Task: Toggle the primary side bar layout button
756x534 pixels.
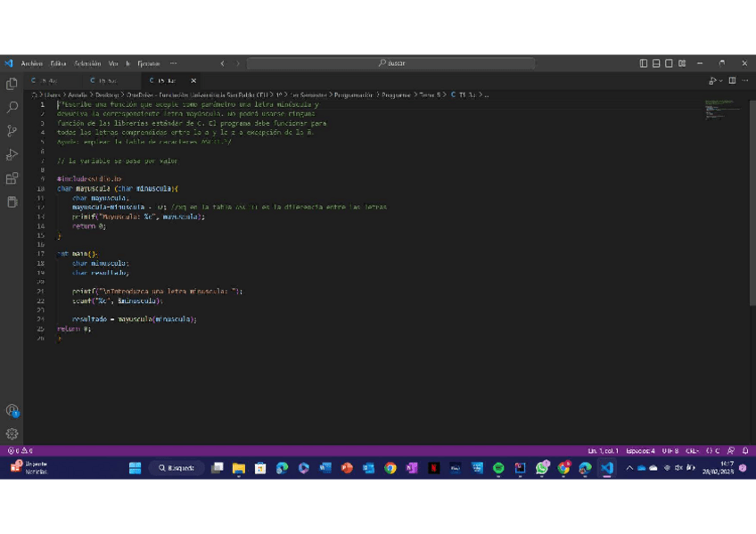Action: click(x=644, y=63)
